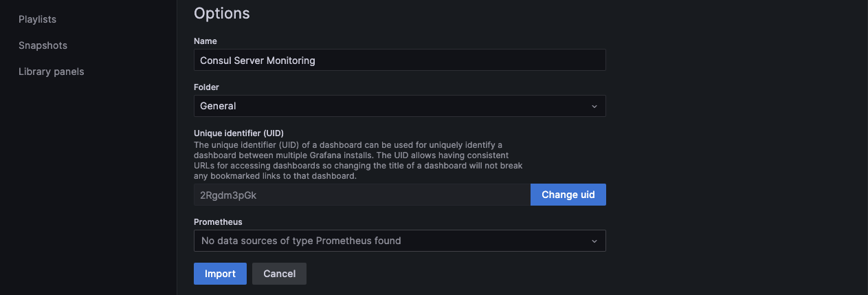Click the Name field label
Image resolution: width=868 pixels, height=295 pixels.
coord(205,41)
